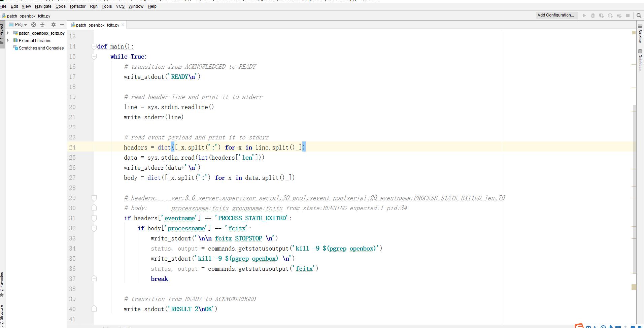Click the Stop square icon in toolbar

(x=628, y=15)
